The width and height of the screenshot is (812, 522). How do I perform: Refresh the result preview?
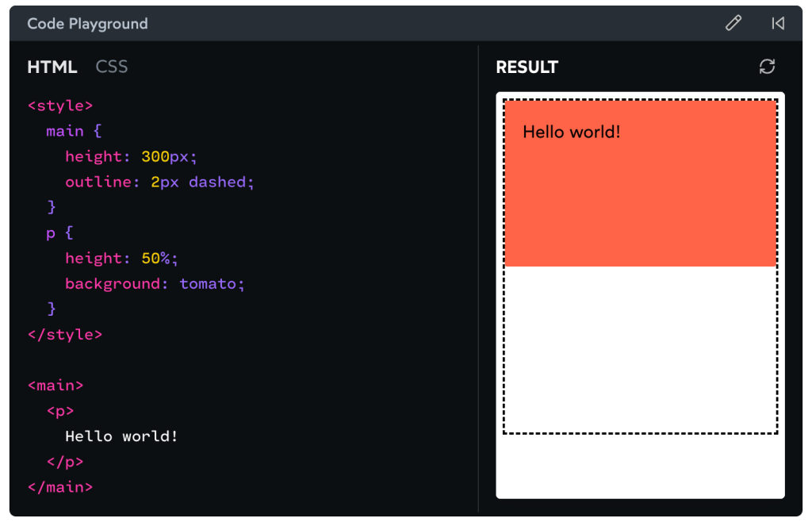point(767,67)
